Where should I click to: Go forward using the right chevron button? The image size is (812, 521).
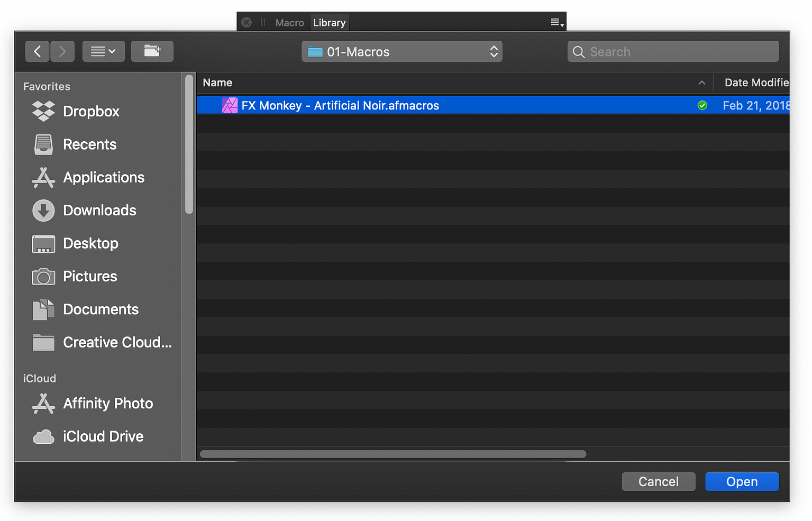pos(62,51)
